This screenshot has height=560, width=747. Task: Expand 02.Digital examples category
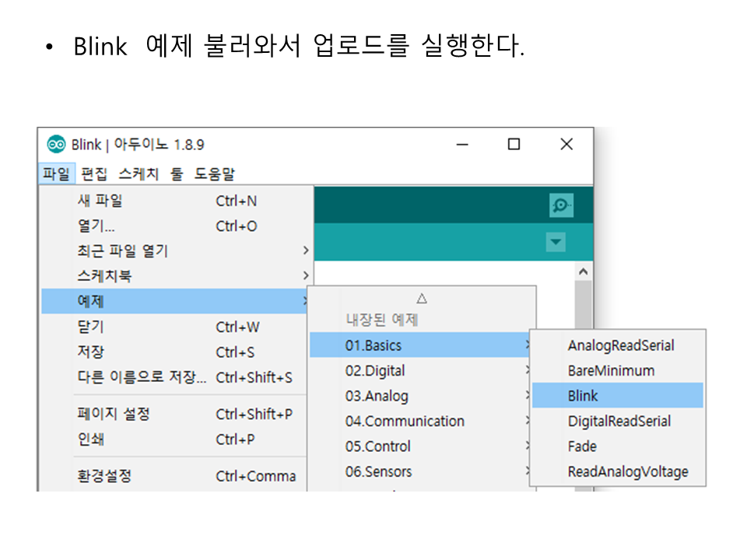pos(420,370)
